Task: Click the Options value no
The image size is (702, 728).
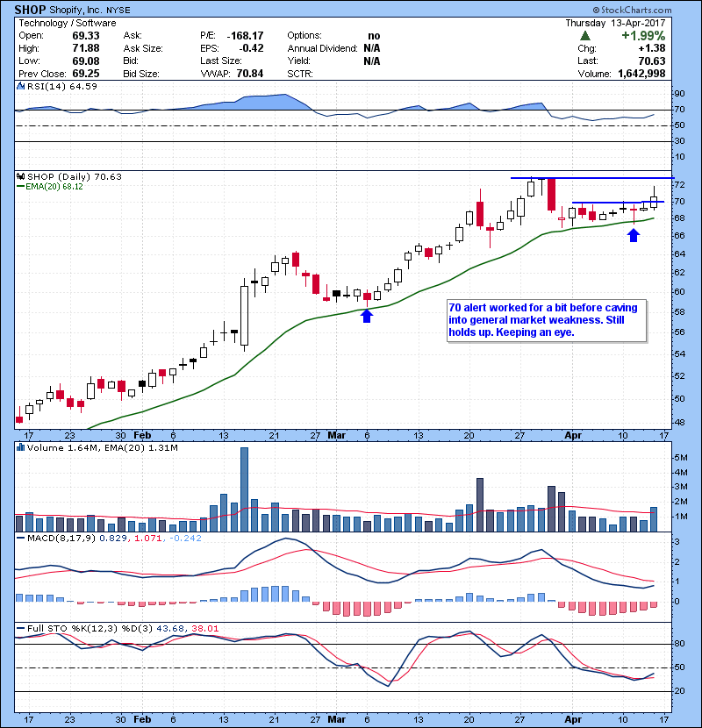Action: coord(374,36)
